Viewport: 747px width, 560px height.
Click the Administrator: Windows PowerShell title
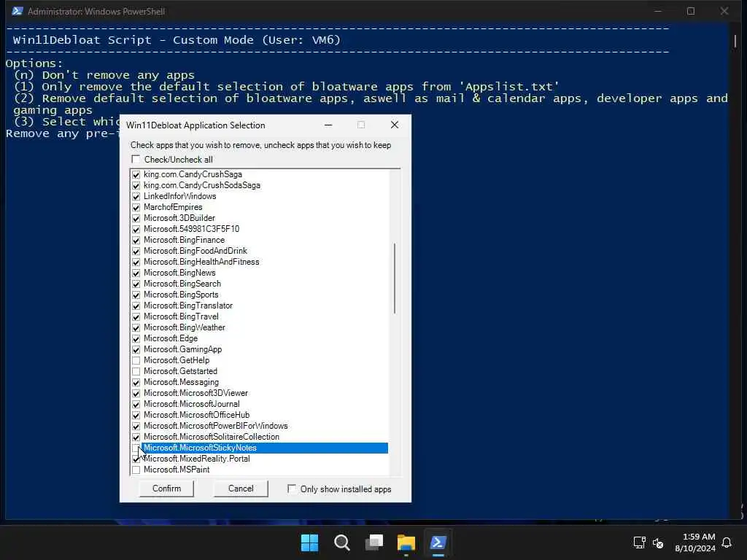(x=96, y=11)
